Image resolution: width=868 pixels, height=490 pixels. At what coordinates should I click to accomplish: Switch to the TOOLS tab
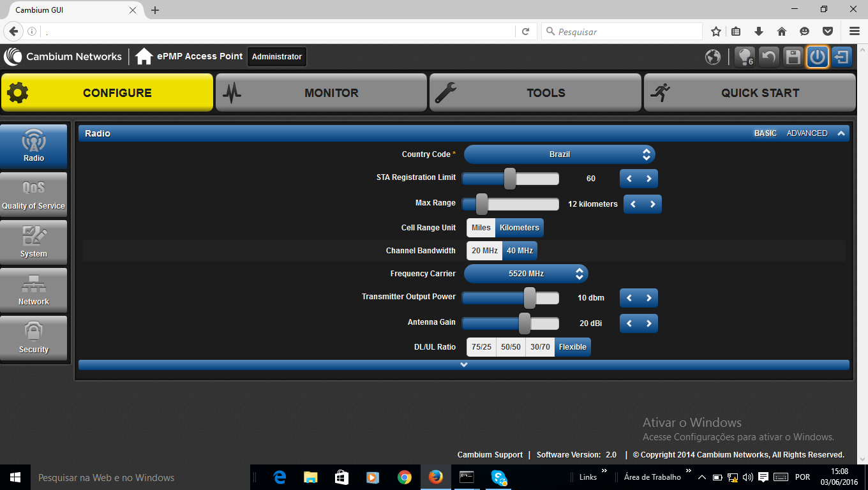click(x=535, y=93)
